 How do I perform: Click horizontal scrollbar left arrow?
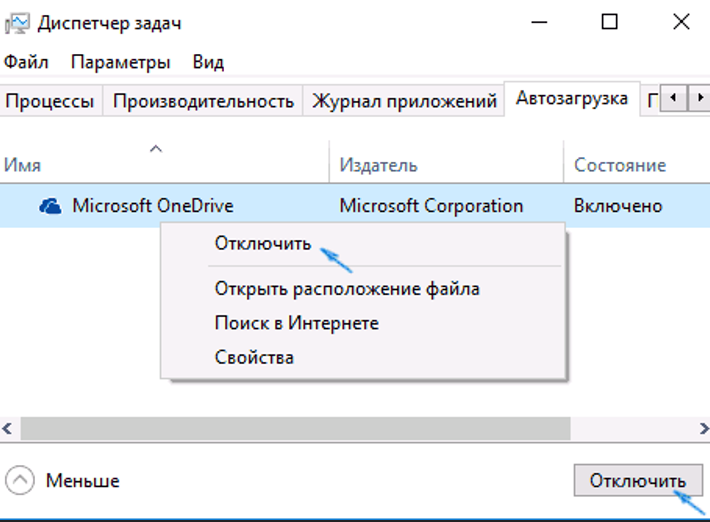(x=8, y=428)
